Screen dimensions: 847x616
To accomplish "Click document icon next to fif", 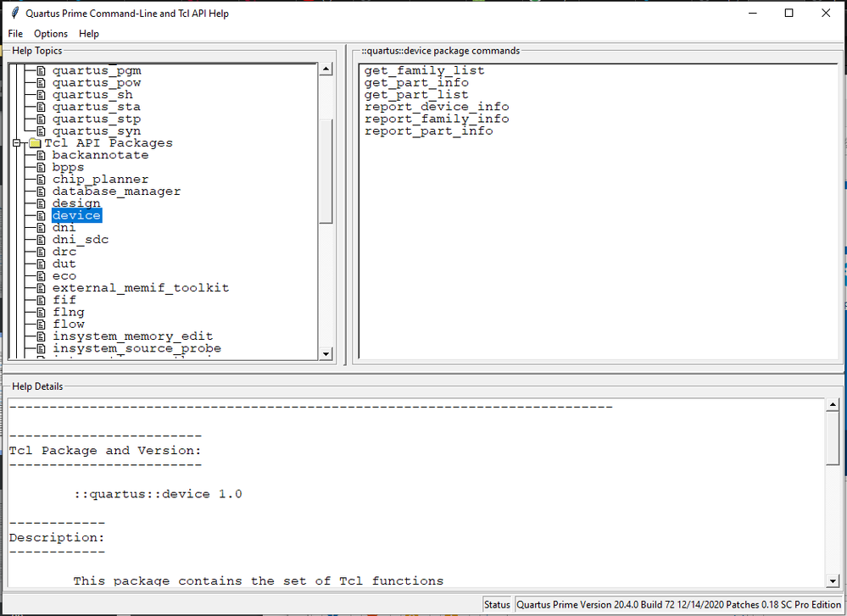I will 41,300.
